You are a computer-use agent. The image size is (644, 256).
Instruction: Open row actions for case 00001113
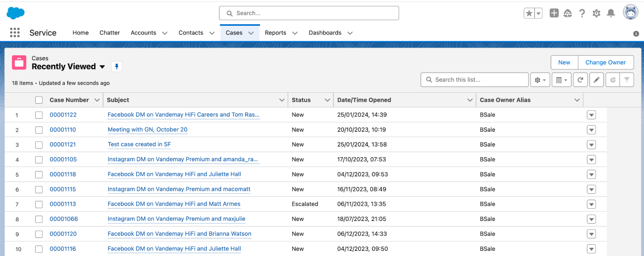tap(591, 204)
